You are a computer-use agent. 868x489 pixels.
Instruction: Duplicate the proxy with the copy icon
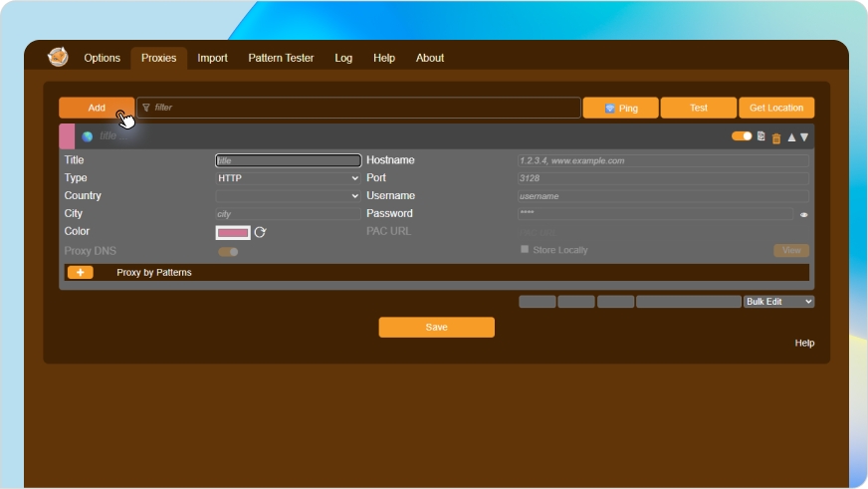tap(761, 136)
